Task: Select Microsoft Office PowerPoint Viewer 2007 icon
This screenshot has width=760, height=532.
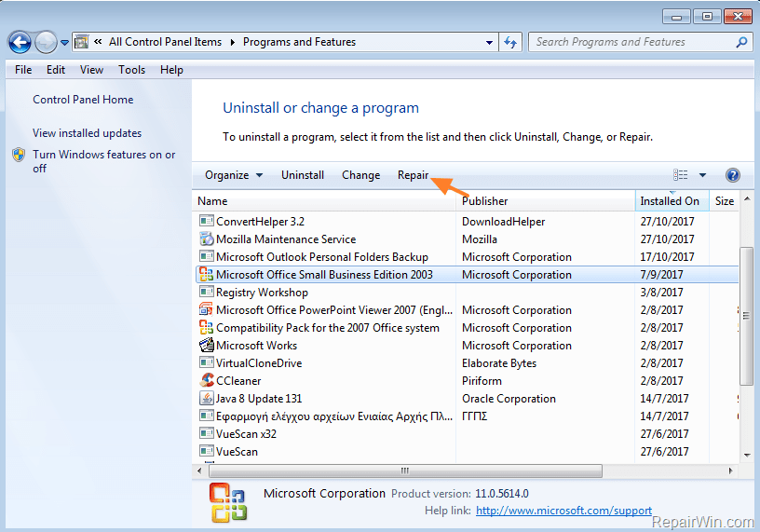Action: [207, 310]
